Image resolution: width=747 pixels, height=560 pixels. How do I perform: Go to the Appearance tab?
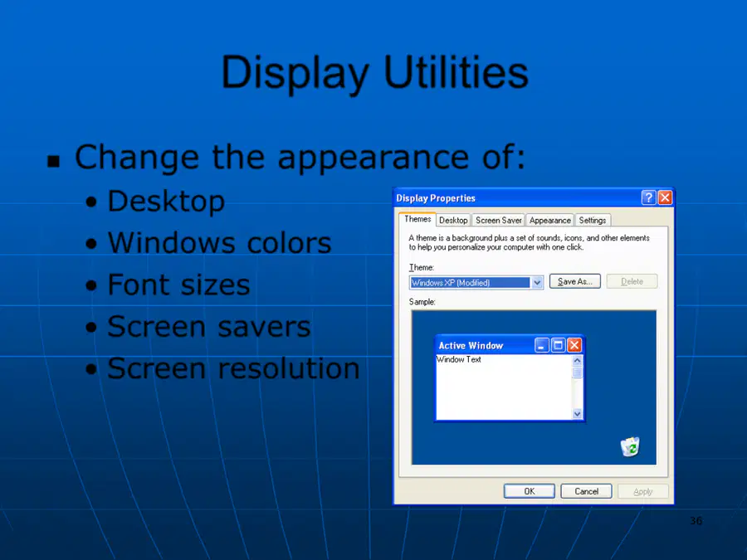click(x=549, y=221)
